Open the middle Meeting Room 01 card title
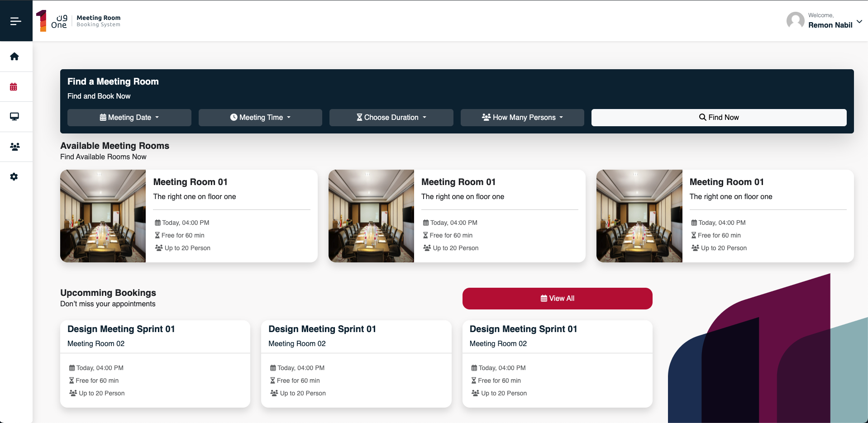Screen dimensions: 868x423 coord(458,182)
